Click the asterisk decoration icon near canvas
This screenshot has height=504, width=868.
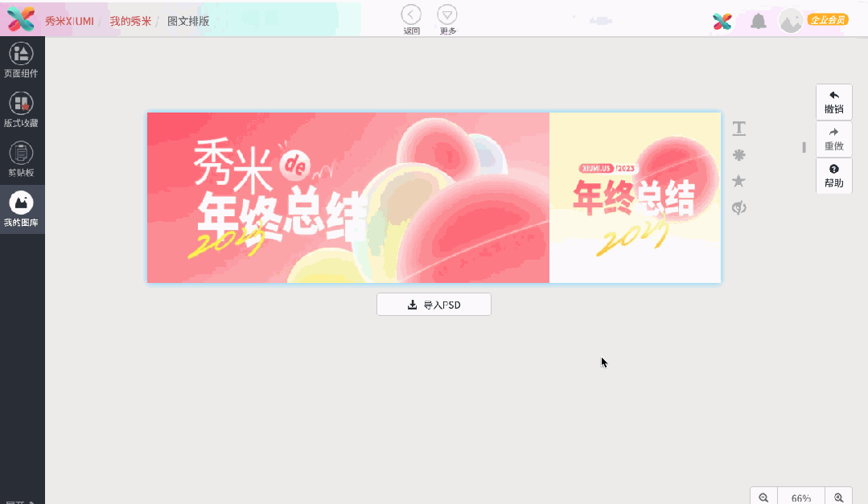738,154
